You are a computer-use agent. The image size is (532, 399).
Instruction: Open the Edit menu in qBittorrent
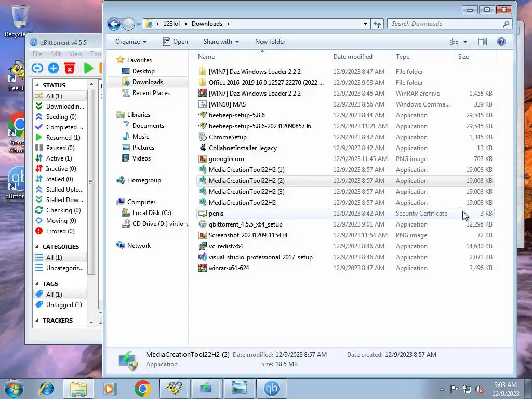coord(56,54)
